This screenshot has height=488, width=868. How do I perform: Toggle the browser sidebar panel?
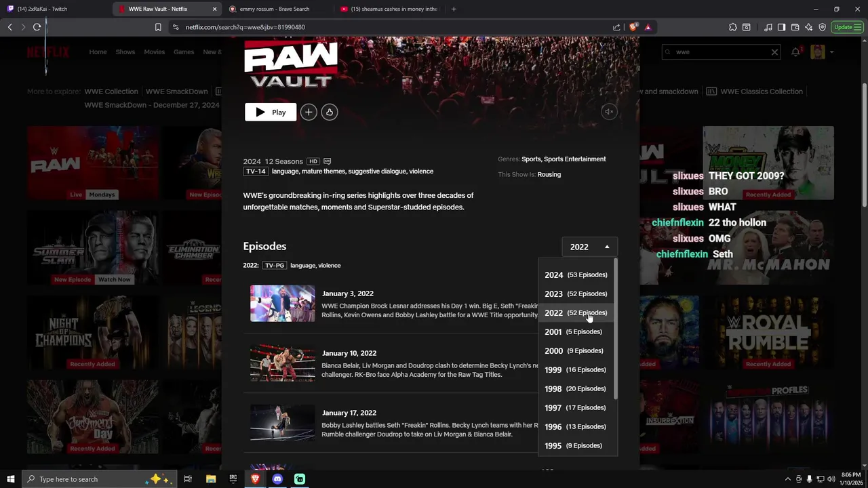click(781, 27)
